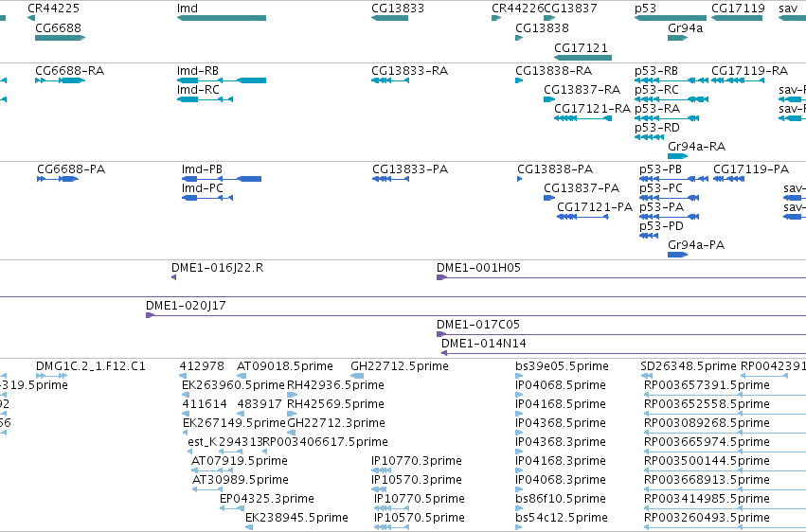
Task: Click transcript CG6688-RA
Action: coord(60,80)
